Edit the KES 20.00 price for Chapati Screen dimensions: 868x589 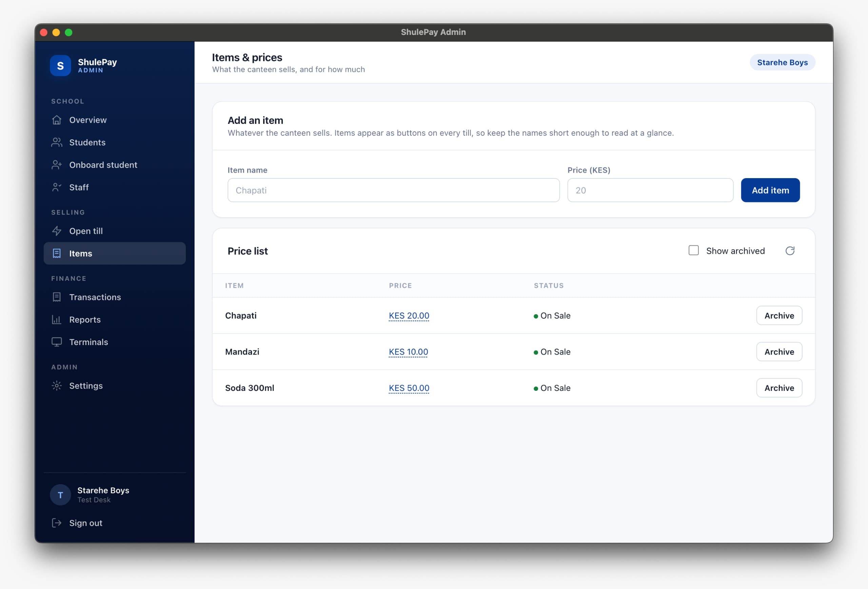(409, 316)
